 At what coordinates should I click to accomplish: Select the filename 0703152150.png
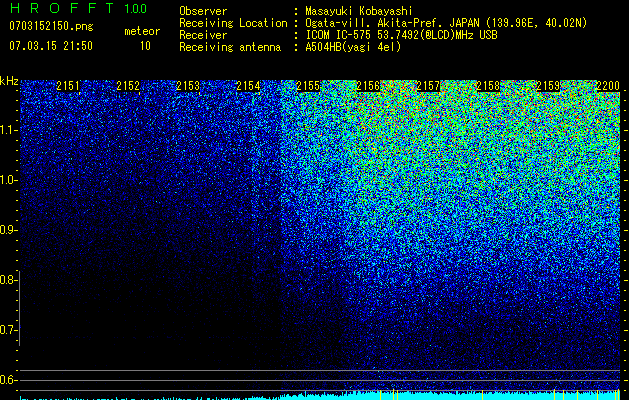click(51, 27)
